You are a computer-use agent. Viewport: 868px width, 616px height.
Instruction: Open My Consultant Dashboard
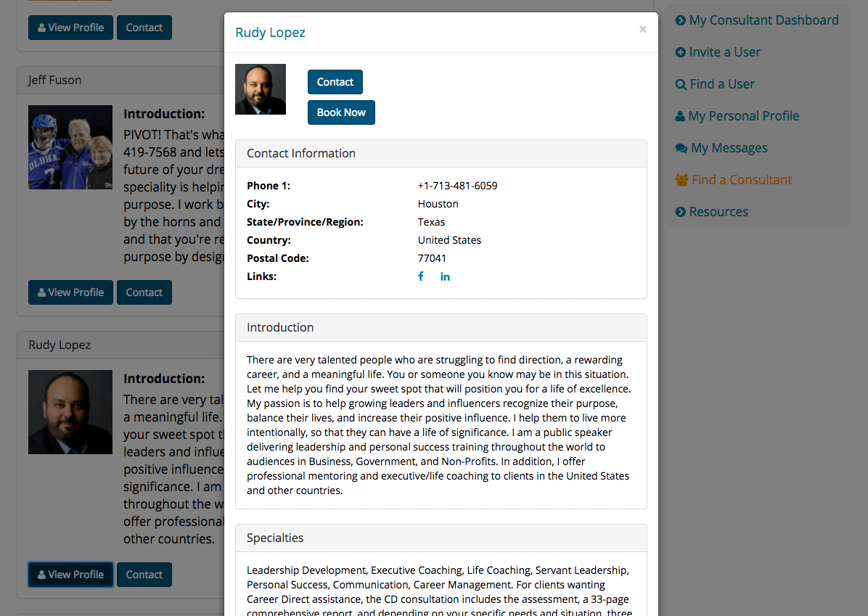click(x=757, y=20)
